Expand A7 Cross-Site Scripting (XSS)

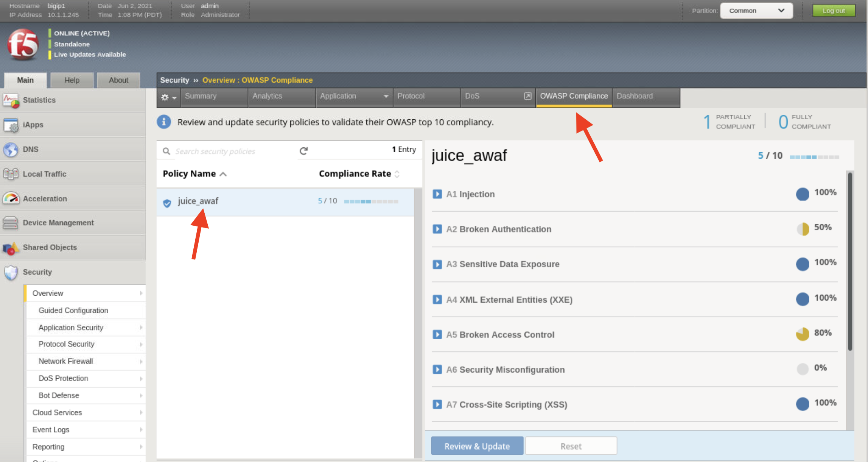(437, 404)
